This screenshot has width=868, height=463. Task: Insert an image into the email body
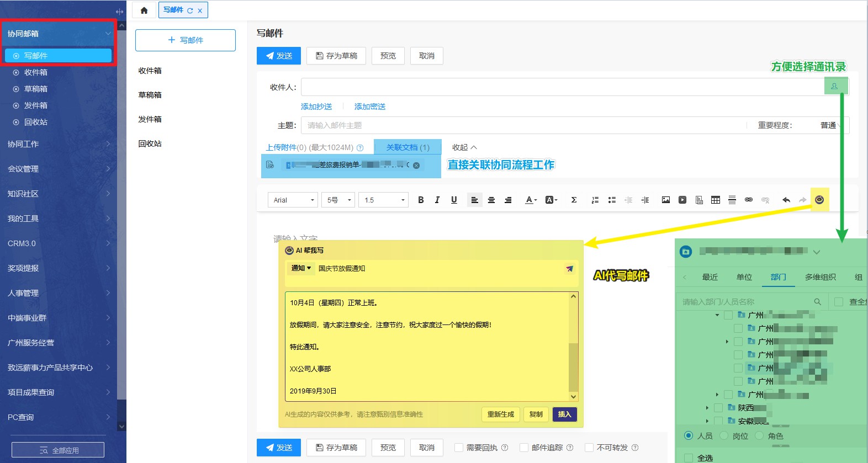[666, 200]
